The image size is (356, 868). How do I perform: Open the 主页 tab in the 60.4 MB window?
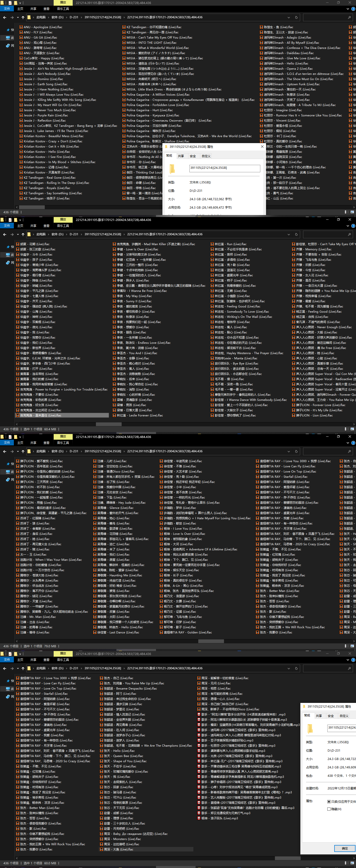click(x=20, y=226)
